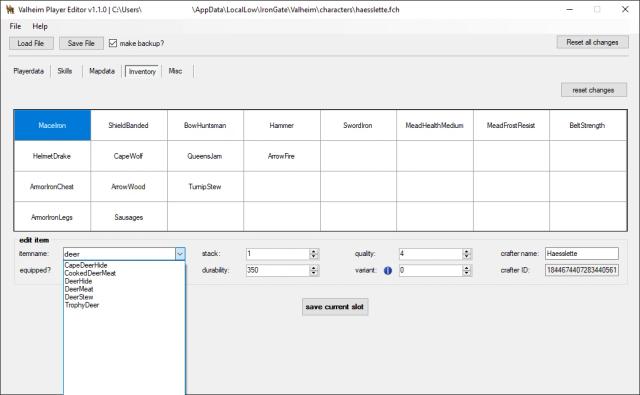Image resolution: width=640 pixels, height=395 pixels.
Task: Select the ArrowWood inventory slot
Action: [129, 186]
